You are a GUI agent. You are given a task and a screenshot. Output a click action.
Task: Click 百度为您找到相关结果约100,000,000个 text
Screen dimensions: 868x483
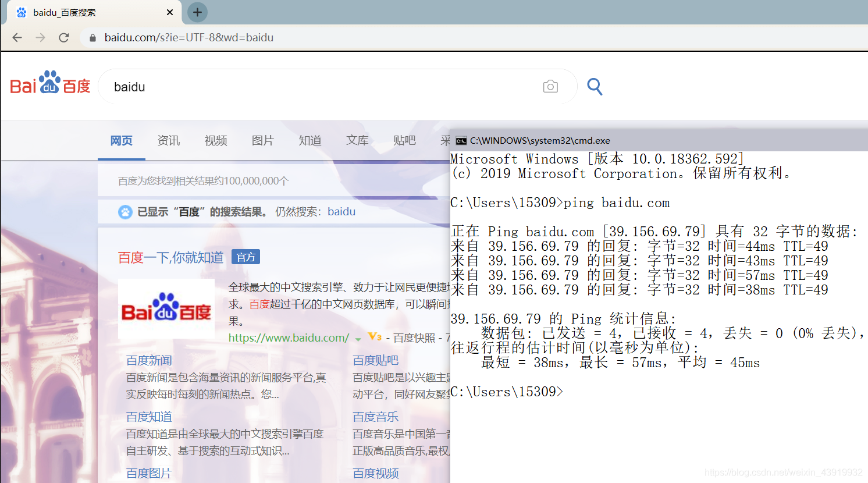click(x=204, y=181)
